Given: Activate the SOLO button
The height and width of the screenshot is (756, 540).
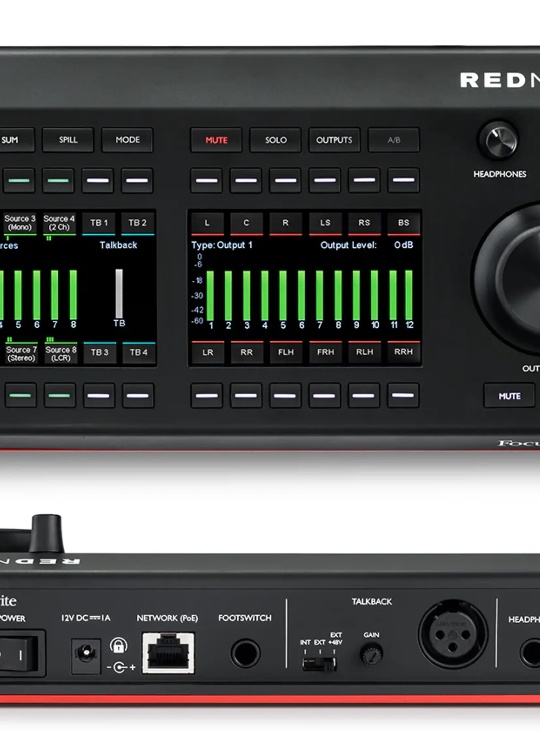Looking at the screenshot, I should [276, 140].
